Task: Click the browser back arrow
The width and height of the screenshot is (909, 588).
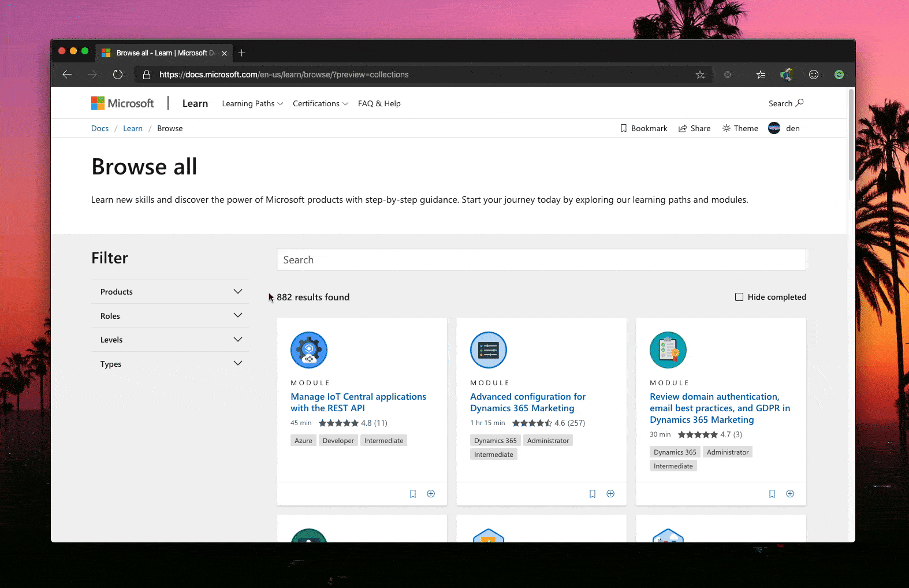Action: point(67,74)
